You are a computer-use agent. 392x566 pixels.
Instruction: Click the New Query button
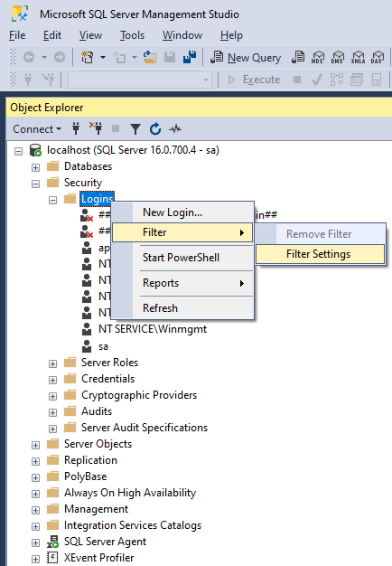coord(246,57)
